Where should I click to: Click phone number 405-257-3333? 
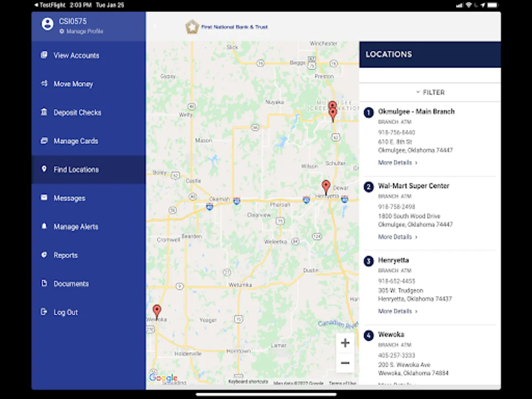point(396,356)
